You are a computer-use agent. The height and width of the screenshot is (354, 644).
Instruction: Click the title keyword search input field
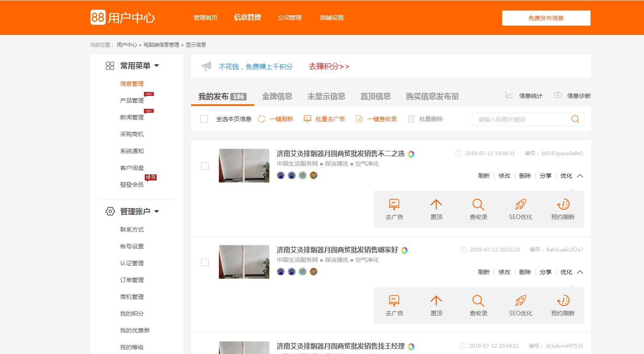pos(522,119)
